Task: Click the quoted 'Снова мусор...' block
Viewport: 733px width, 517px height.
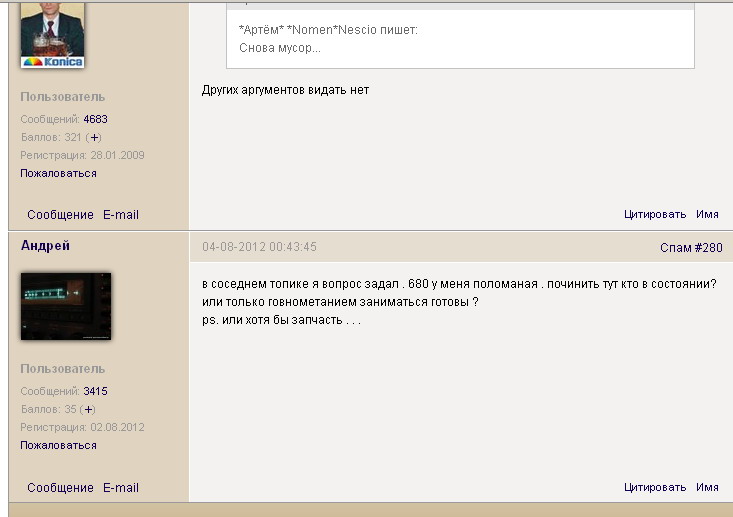Action: pyautogui.click(x=460, y=39)
